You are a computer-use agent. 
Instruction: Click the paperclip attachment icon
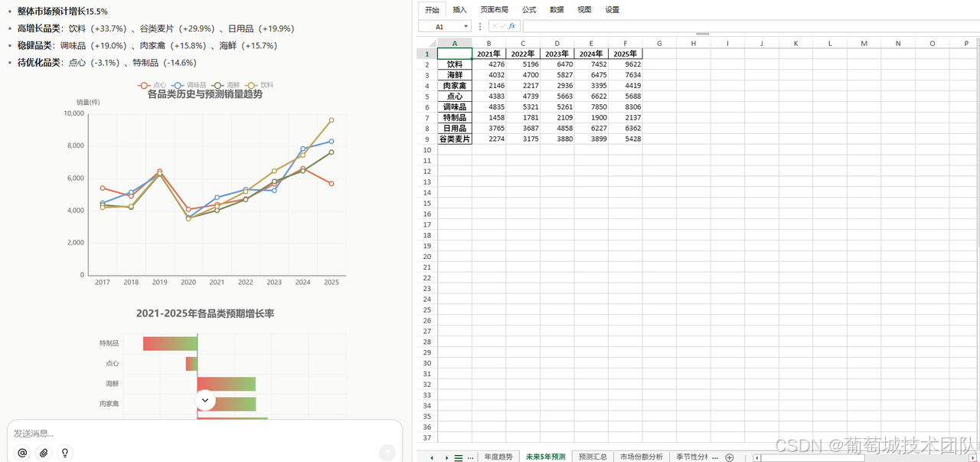(x=44, y=453)
